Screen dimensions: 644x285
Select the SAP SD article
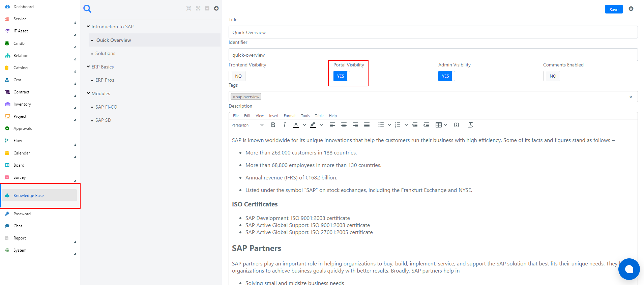coord(103,120)
